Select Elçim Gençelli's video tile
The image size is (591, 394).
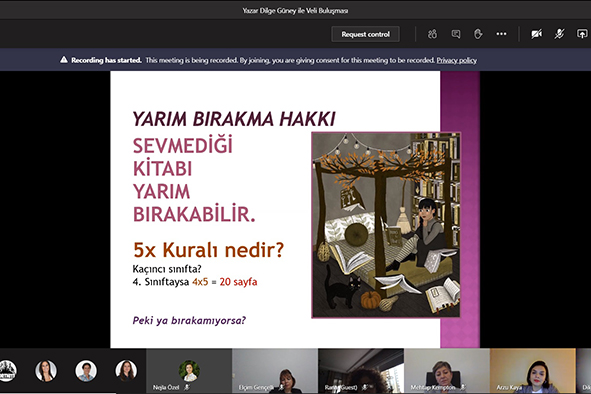(275, 371)
